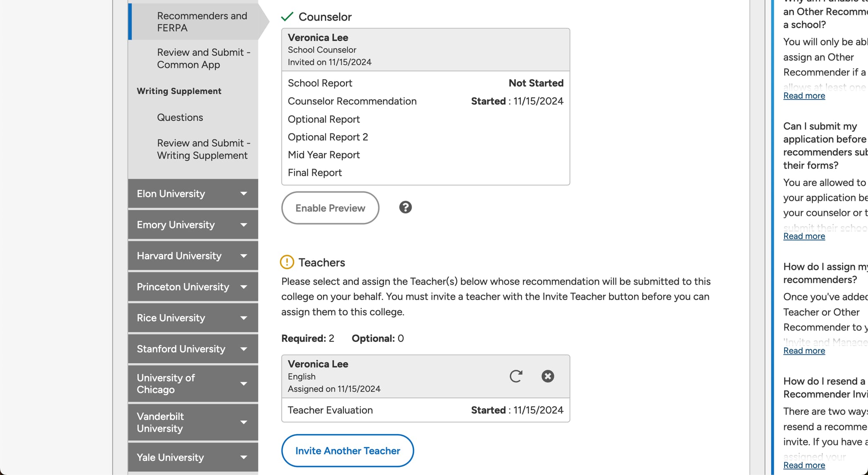The width and height of the screenshot is (868, 475).
Task: Open Review and Submit - Writing Supplement
Action: [203, 149]
